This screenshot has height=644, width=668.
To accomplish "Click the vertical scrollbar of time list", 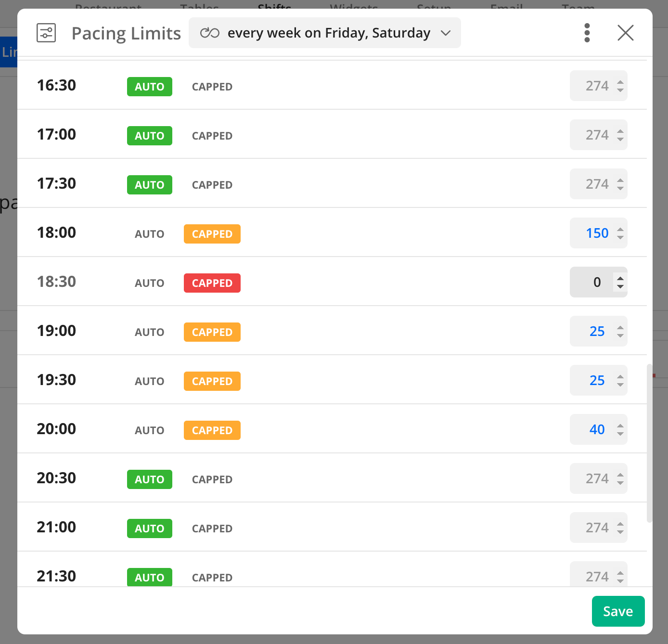I will tap(649, 443).
